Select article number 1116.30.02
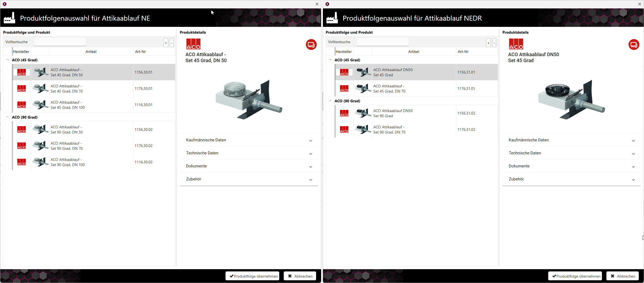644x283 pixels. pyautogui.click(x=144, y=162)
